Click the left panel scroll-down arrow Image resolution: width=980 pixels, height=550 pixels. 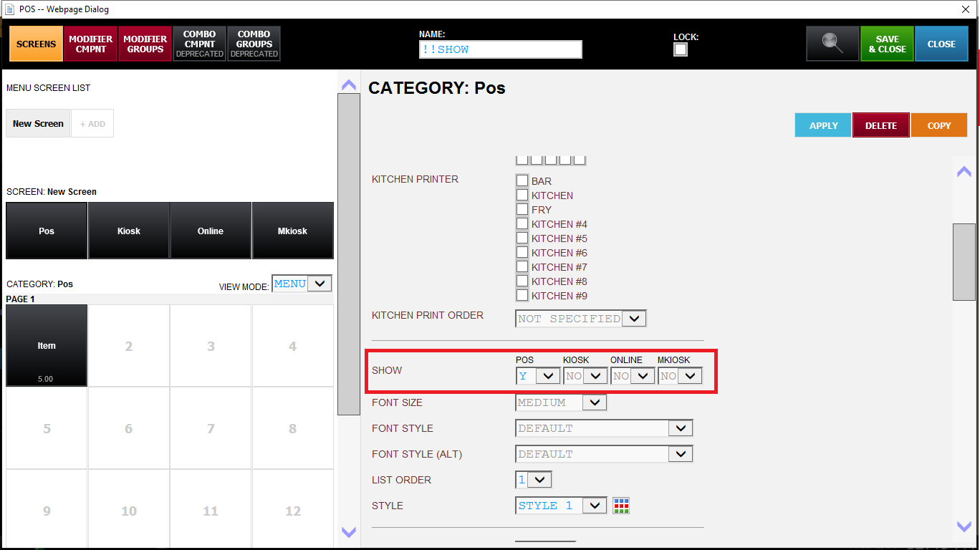pyautogui.click(x=349, y=532)
